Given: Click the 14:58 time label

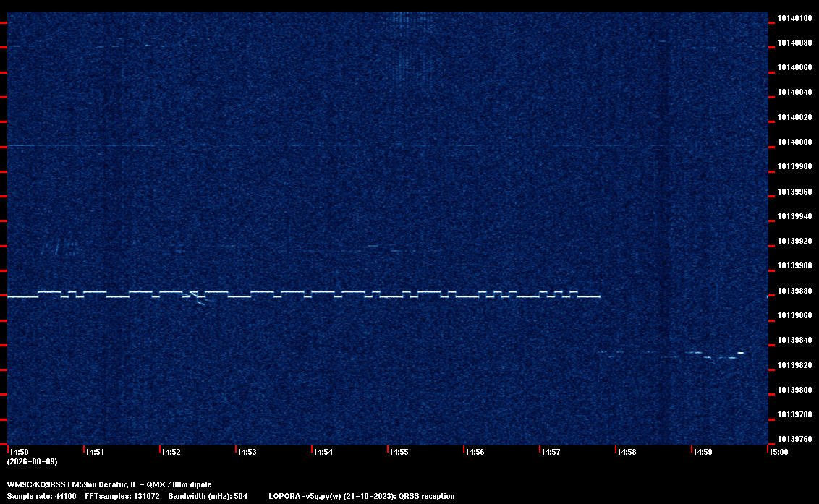Looking at the screenshot, I should [627, 452].
